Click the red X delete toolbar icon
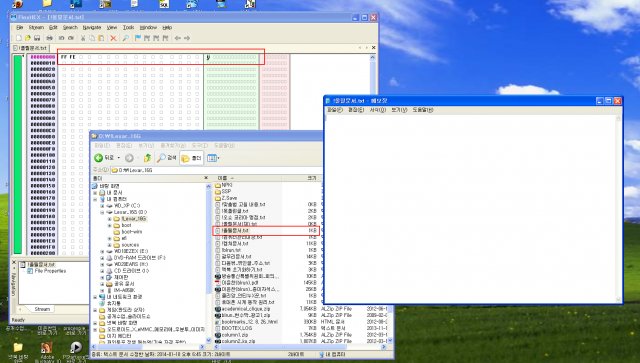 click(x=113, y=38)
